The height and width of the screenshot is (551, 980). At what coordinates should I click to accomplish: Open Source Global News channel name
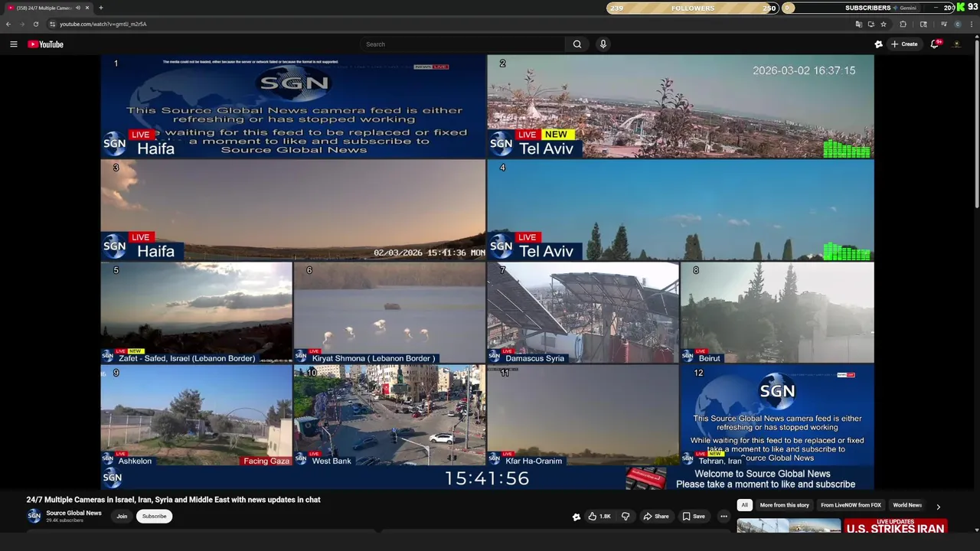[x=73, y=513]
